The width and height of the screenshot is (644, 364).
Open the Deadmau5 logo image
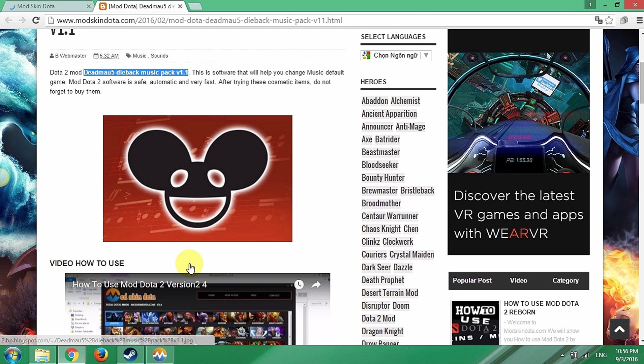pos(197,178)
